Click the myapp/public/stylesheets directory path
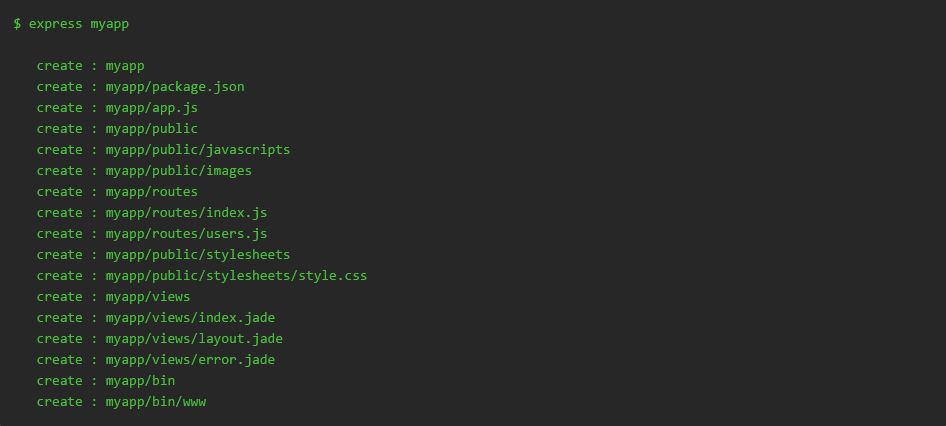 point(198,255)
